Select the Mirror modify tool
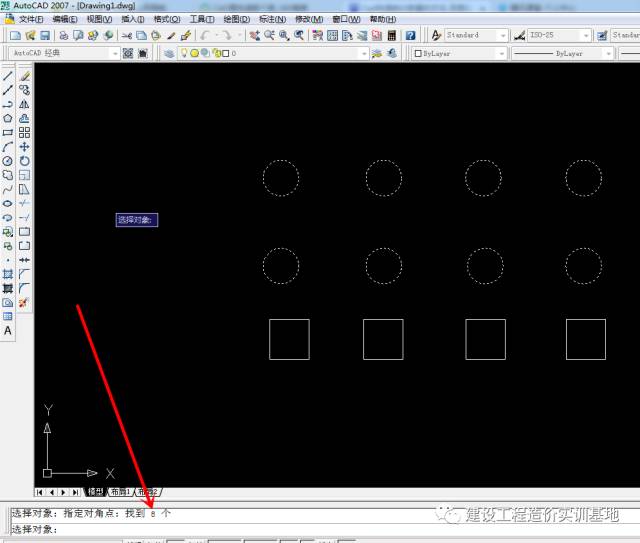The height and width of the screenshot is (543, 640). click(x=25, y=104)
